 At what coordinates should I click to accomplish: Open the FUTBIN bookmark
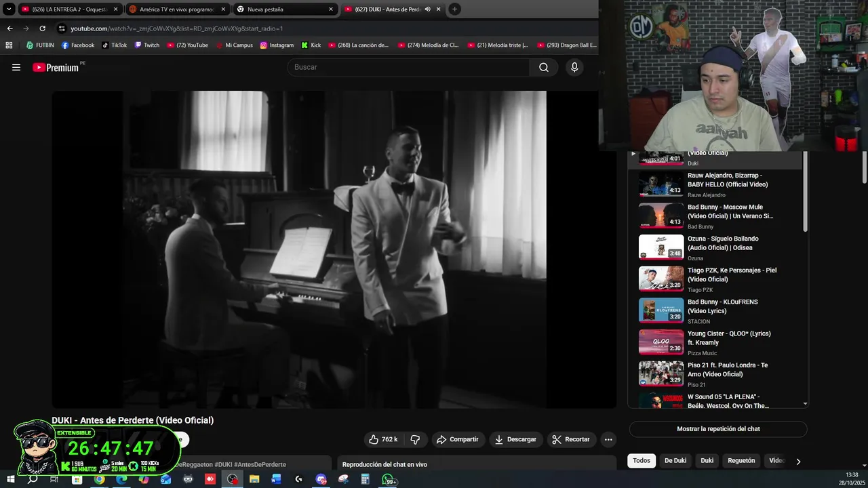[40, 45]
